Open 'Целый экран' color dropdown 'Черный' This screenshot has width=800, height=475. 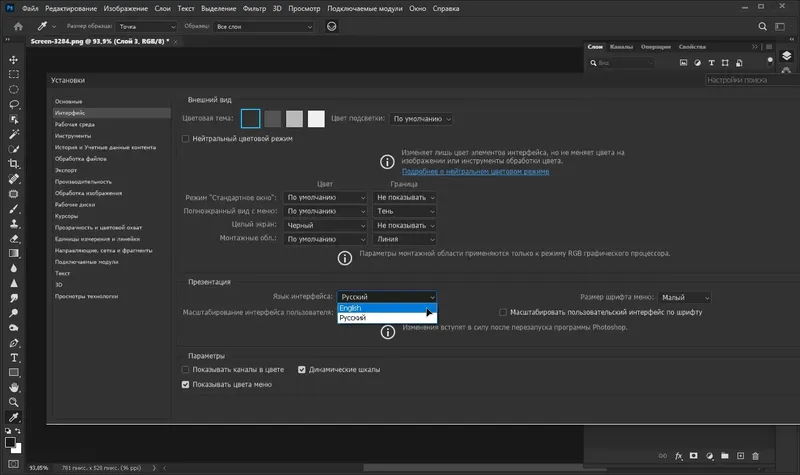point(325,226)
